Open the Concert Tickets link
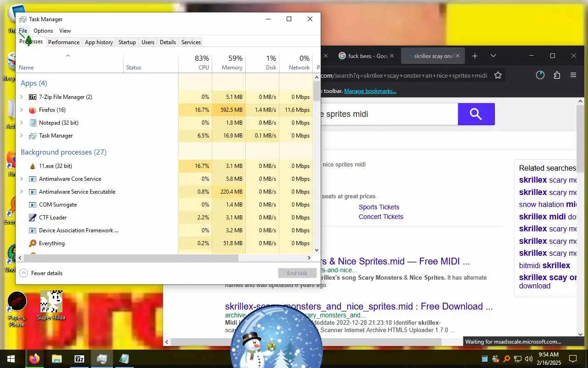Image resolution: width=588 pixels, height=368 pixels. (x=381, y=217)
